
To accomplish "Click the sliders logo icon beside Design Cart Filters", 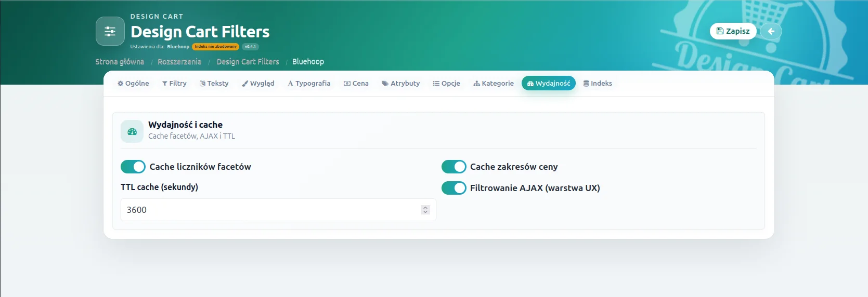I will pos(110,31).
